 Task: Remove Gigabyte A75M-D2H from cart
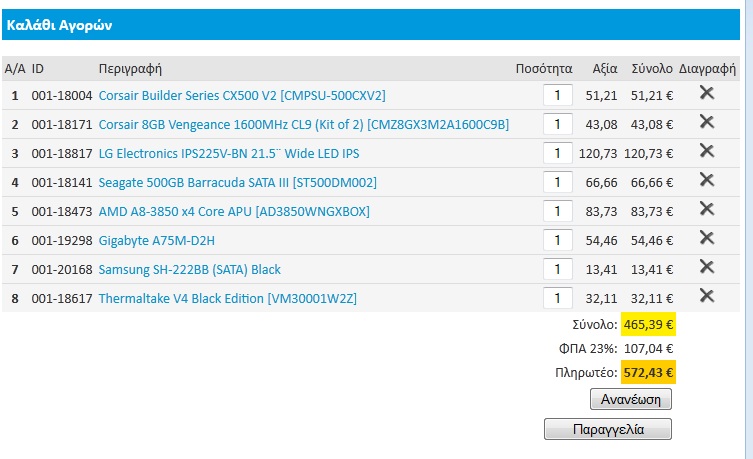(x=706, y=238)
